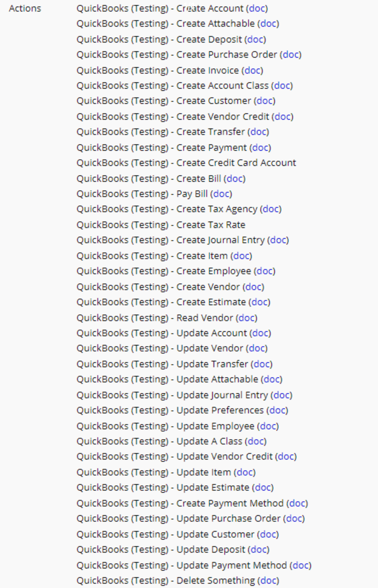Open the doc link for Create Purchase Order
This screenshot has height=588, width=378.
291,55
